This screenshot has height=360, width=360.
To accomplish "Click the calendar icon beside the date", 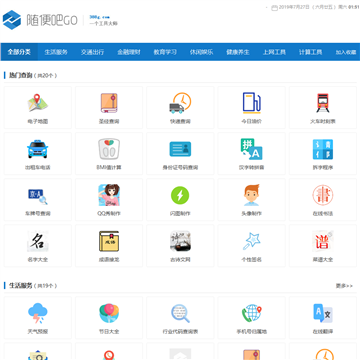I will (x=275, y=7).
